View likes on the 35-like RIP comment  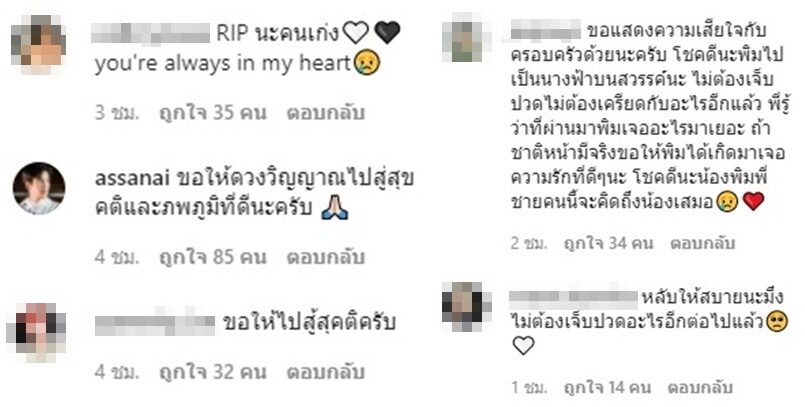(213, 112)
